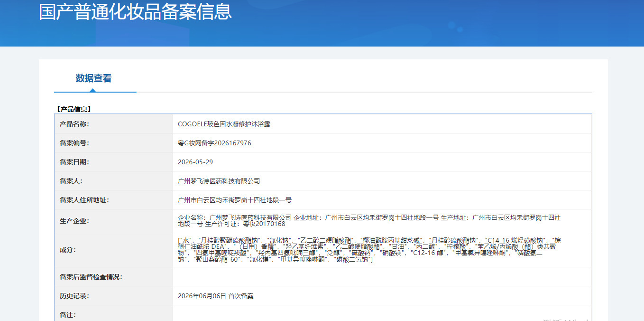Image resolution: width=644 pixels, height=321 pixels.
Task: Select product name COGOELE玻色因水凝修护沐浴露
Action: (x=224, y=124)
